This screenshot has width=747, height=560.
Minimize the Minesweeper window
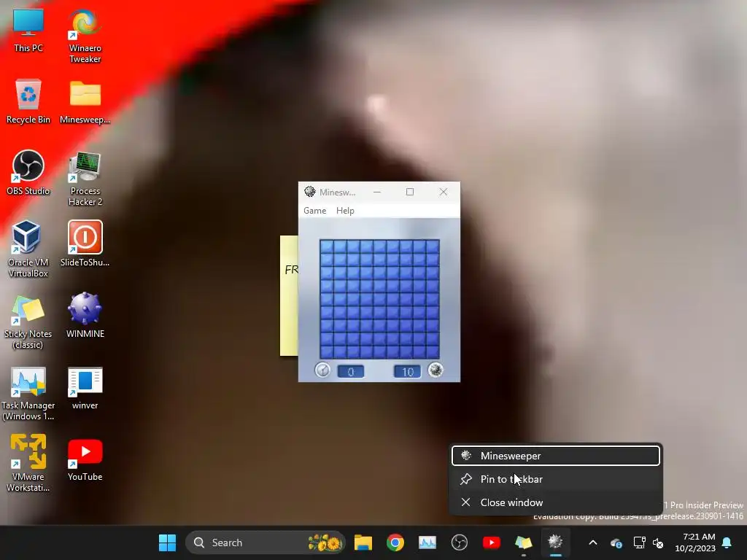[x=377, y=192]
